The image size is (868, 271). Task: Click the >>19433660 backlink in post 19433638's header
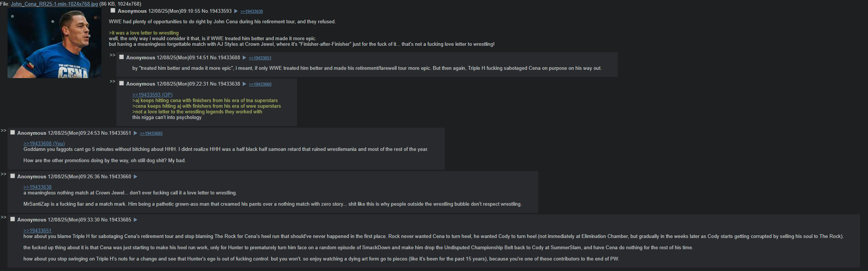click(260, 84)
